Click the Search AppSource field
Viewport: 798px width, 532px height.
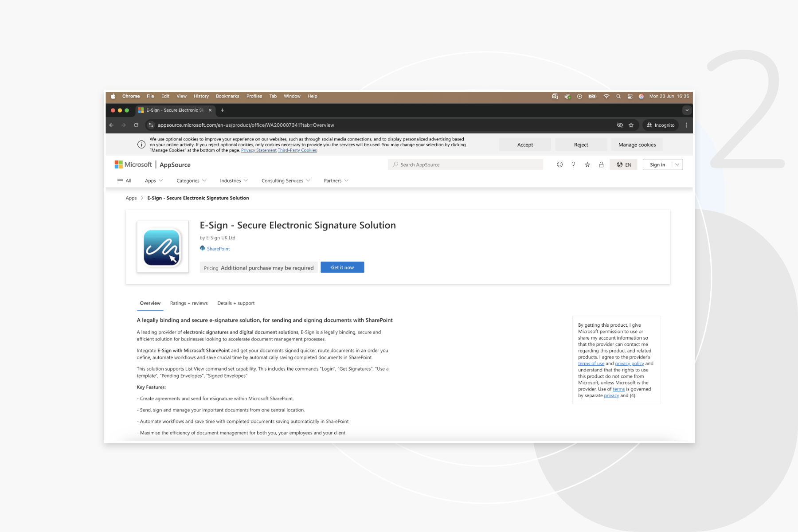465,164
